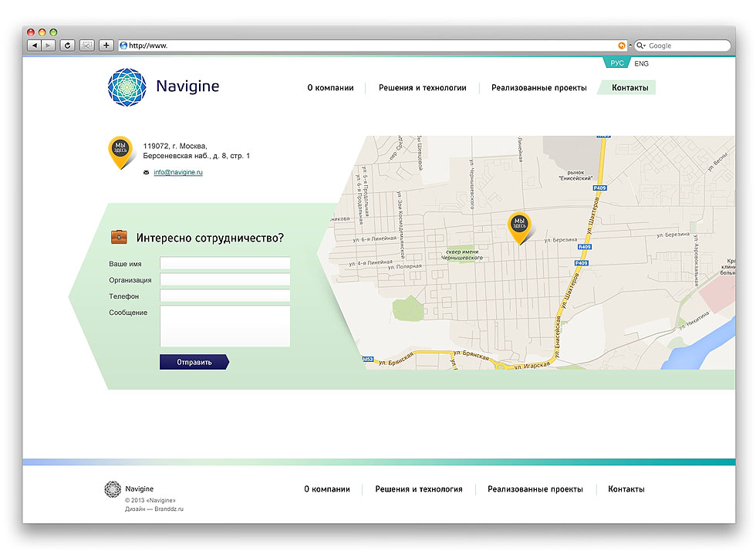
Task: Click the 'Ваше имя' input field
Action: [224, 264]
